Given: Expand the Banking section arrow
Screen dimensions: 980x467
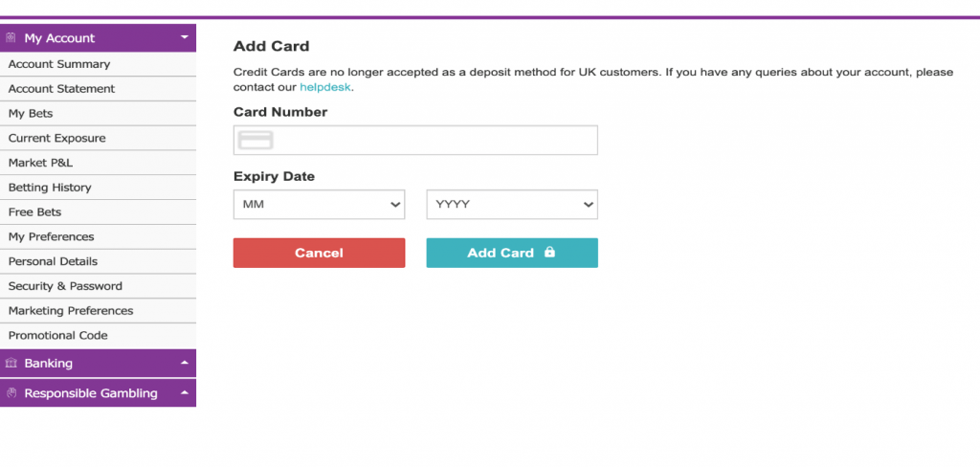Looking at the screenshot, I should point(185,363).
